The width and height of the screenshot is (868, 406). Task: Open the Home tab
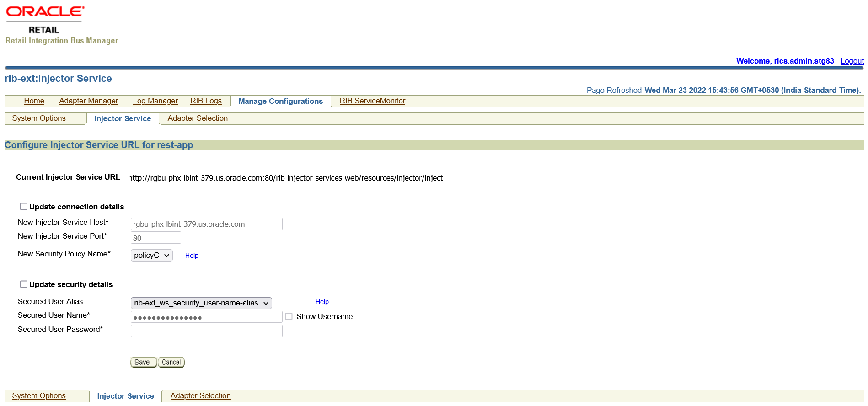(x=34, y=101)
